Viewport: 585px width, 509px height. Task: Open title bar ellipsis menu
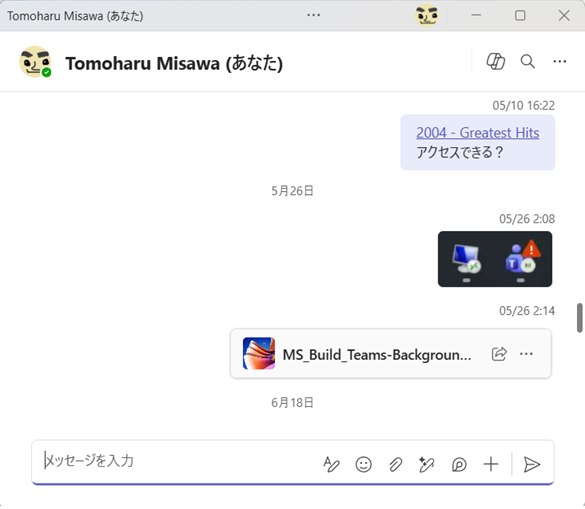313,15
